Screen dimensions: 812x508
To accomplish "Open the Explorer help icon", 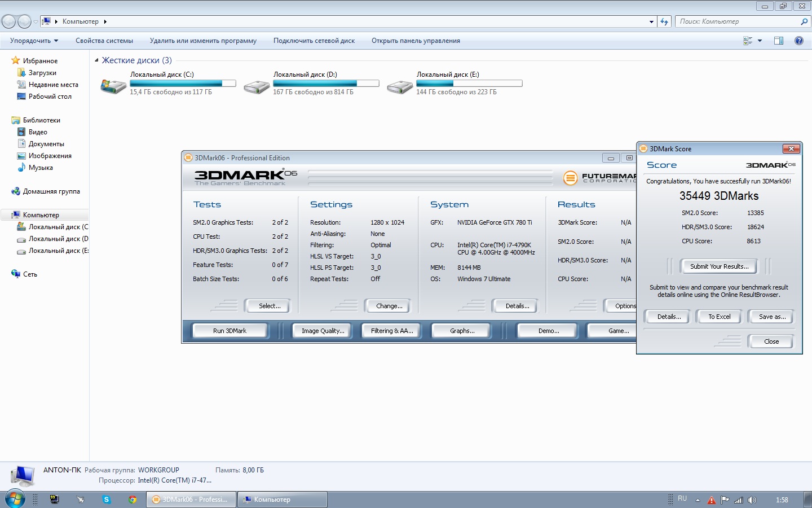I will click(798, 41).
